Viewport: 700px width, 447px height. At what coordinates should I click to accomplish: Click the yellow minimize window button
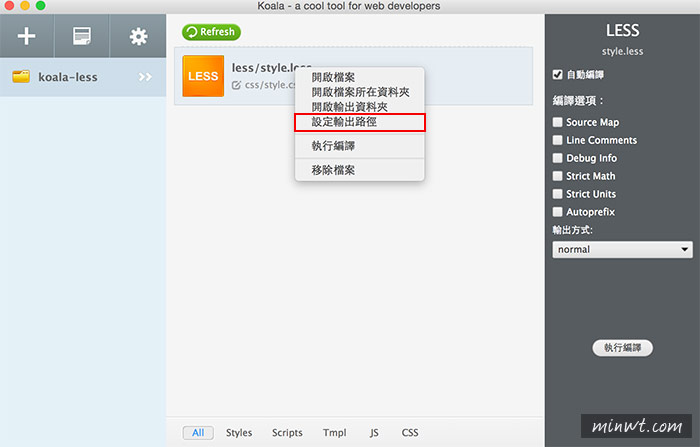point(25,5)
